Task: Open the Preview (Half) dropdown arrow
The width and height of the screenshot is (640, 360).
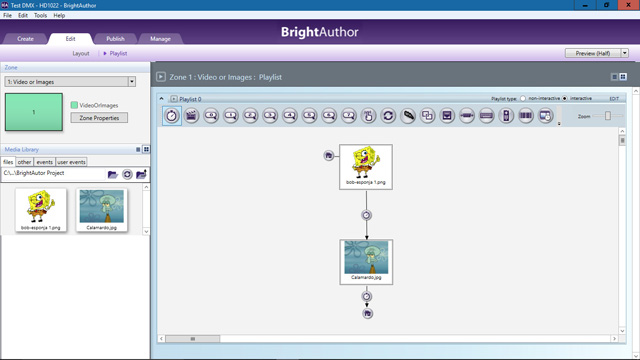Action: (624, 53)
